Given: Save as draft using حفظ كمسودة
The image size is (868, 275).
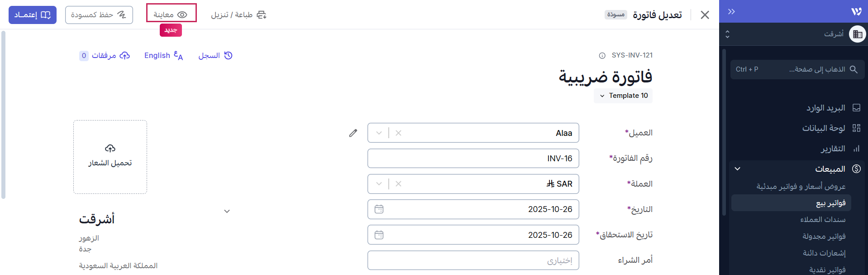Looking at the screenshot, I should [x=99, y=15].
